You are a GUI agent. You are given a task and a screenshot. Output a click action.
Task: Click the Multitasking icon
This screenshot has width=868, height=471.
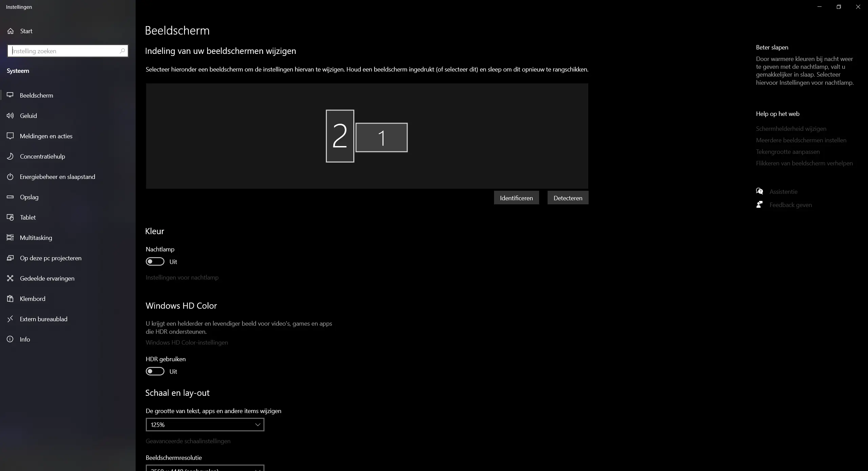click(10, 238)
